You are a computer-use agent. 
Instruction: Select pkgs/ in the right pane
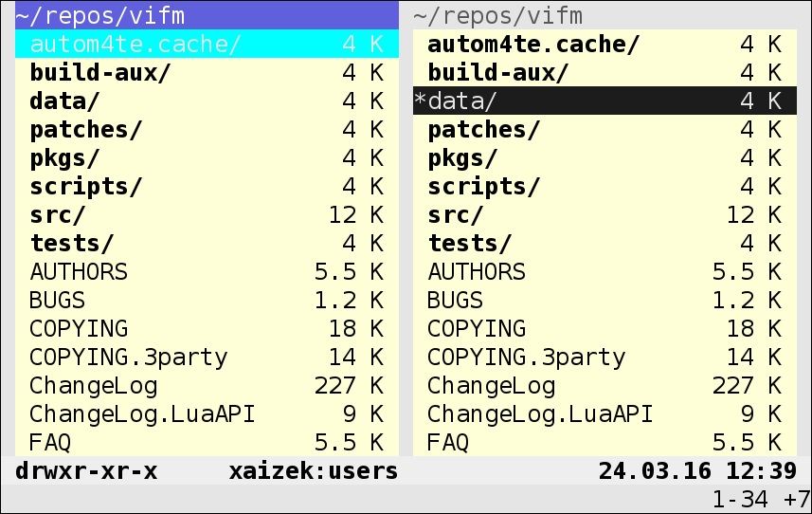coord(604,157)
